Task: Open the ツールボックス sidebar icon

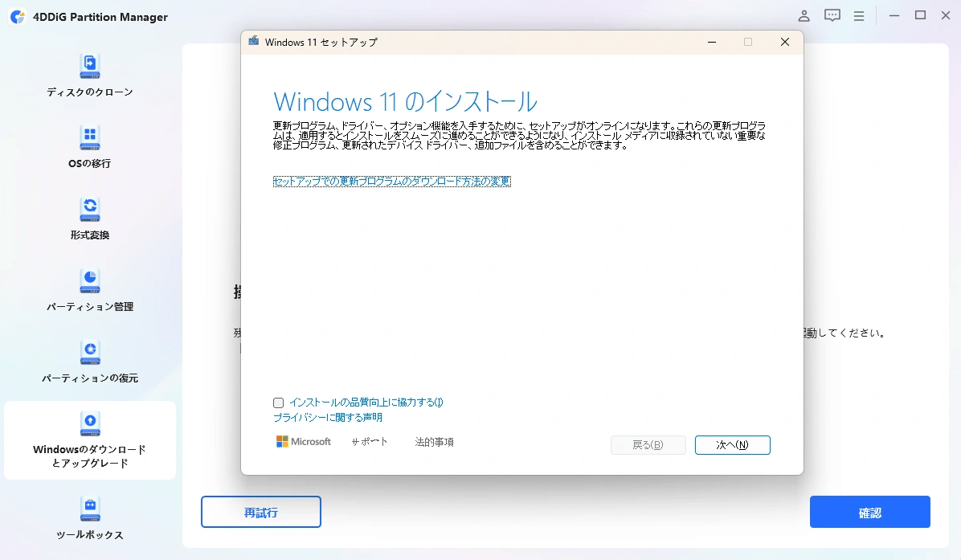Action: point(90,509)
